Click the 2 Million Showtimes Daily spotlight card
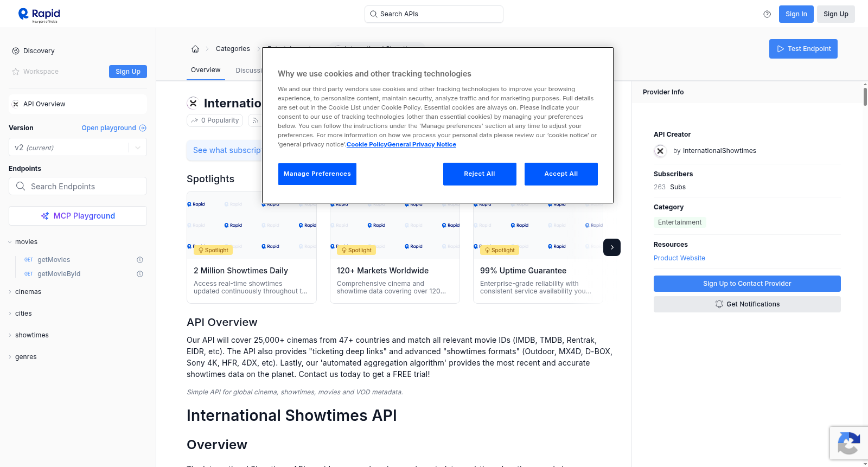 (252, 247)
